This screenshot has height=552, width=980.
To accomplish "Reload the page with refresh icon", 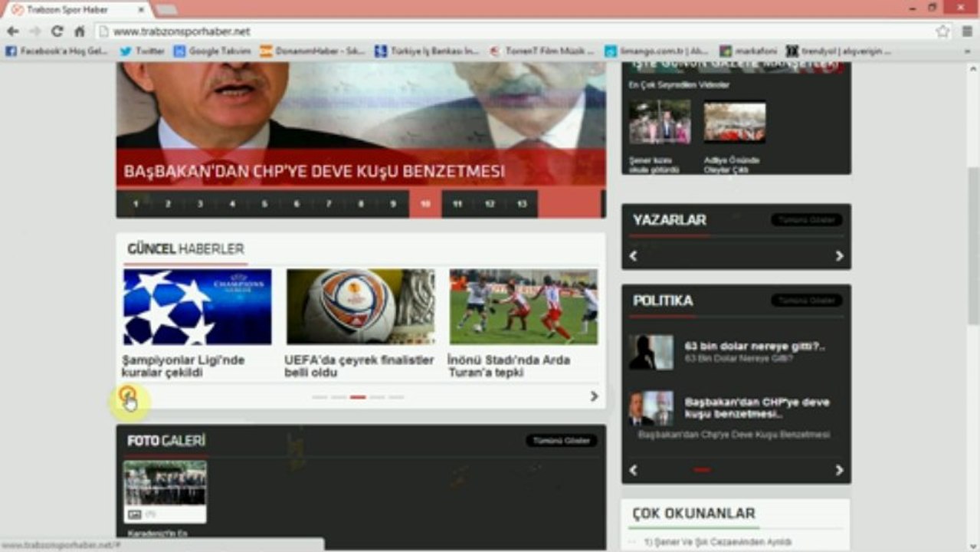I will click(57, 31).
